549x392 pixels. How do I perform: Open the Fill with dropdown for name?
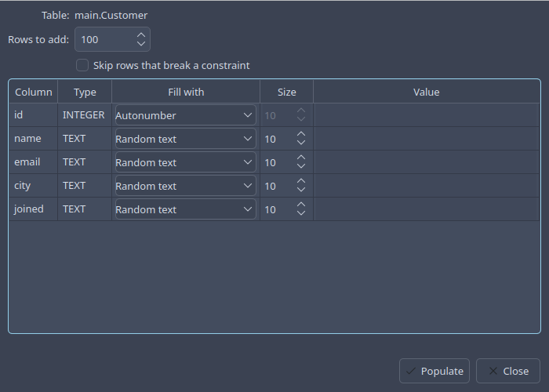click(186, 139)
